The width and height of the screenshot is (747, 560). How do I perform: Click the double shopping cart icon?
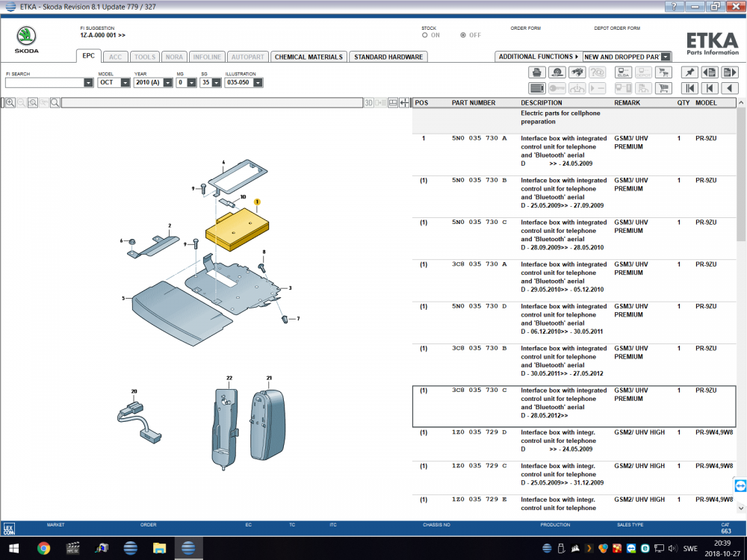(663, 72)
